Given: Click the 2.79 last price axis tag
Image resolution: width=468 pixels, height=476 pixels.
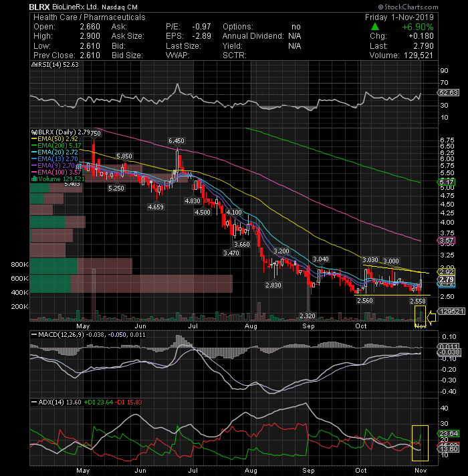Looking at the screenshot, I should (446, 279).
